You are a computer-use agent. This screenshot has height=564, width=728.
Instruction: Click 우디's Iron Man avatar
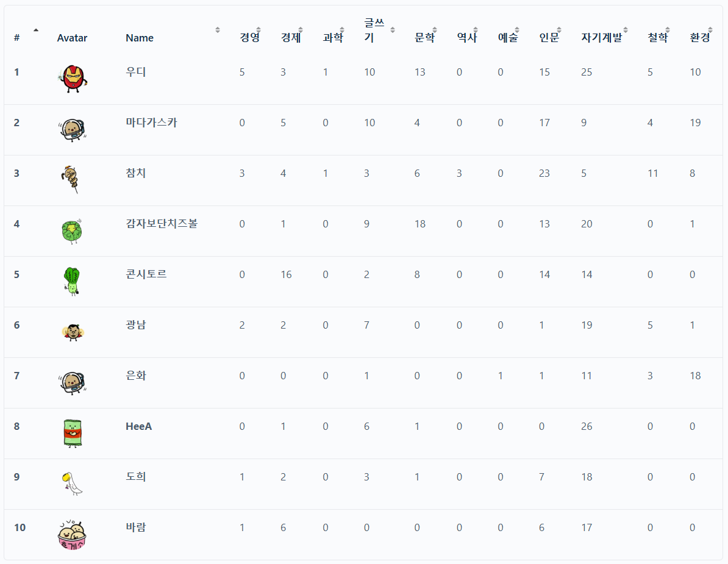pyautogui.click(x=72, y=78)
